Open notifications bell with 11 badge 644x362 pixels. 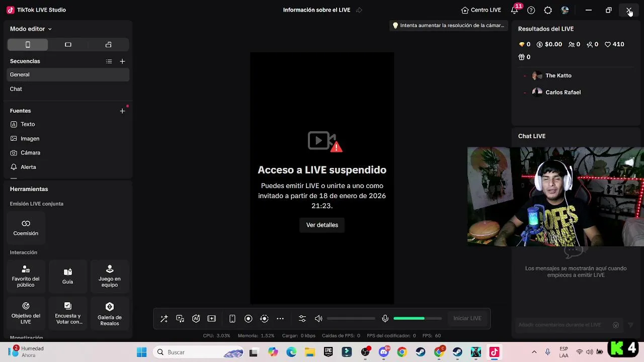coord(515,10)
